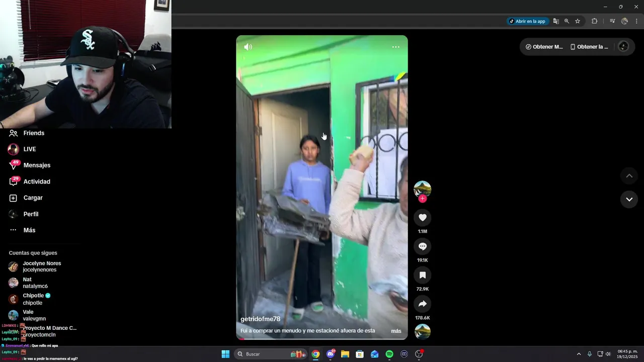Share the video using the arrow icon
Image resolution: width=644 pixels, height=362 pixels.
423,304
